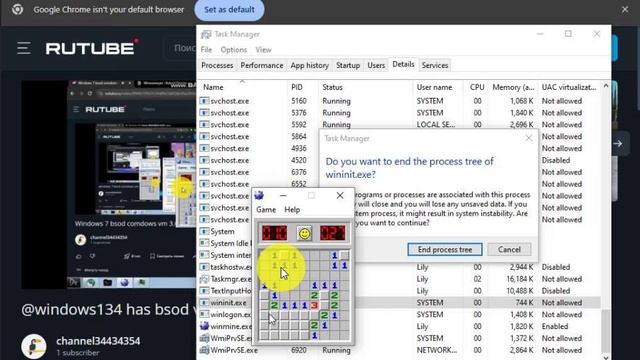Dismiss the default browser notification bar
The width and height of the screenshot is (640, 360).
(x=625, y=9)
